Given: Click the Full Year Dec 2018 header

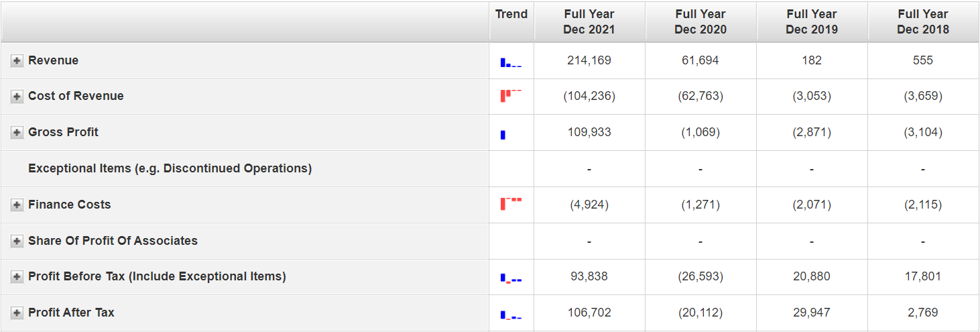Looking at the screenshot, I should (923, 21).
